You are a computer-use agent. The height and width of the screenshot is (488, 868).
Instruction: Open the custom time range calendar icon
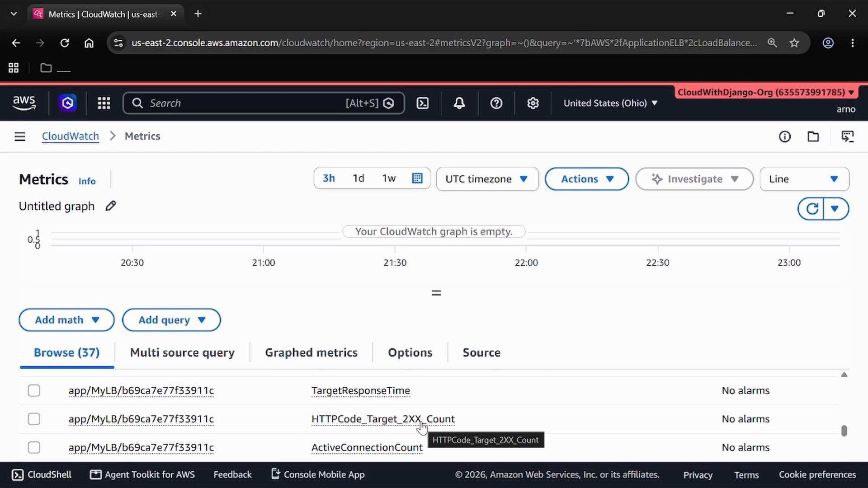coord(417,178)
